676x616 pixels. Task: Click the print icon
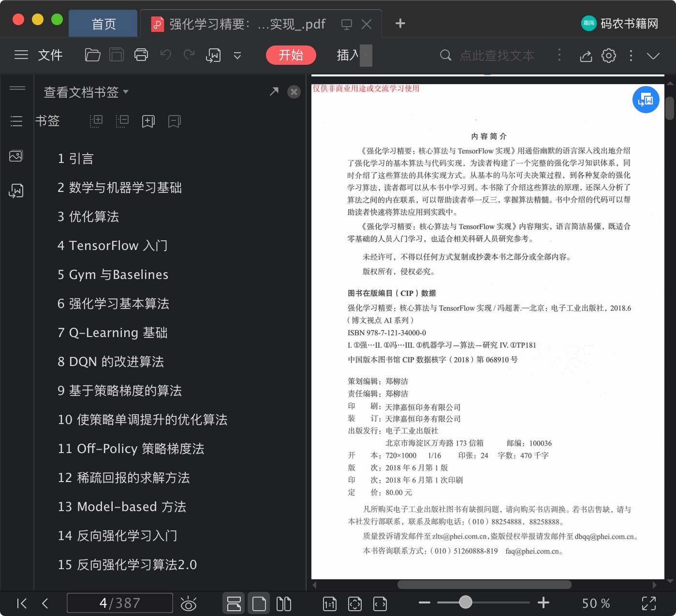coord(141,55)
